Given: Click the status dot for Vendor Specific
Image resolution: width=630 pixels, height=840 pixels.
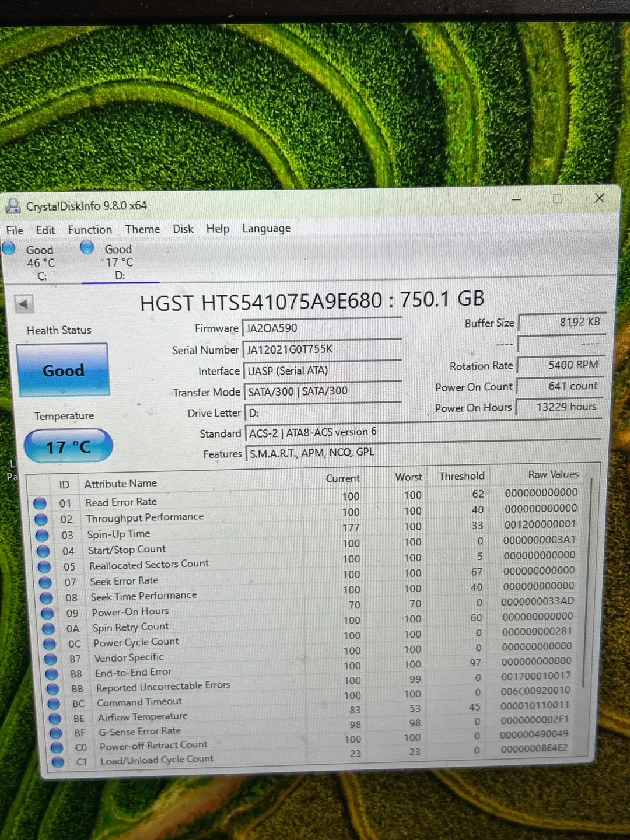Looking at the screenshot, I should (51, 659).
